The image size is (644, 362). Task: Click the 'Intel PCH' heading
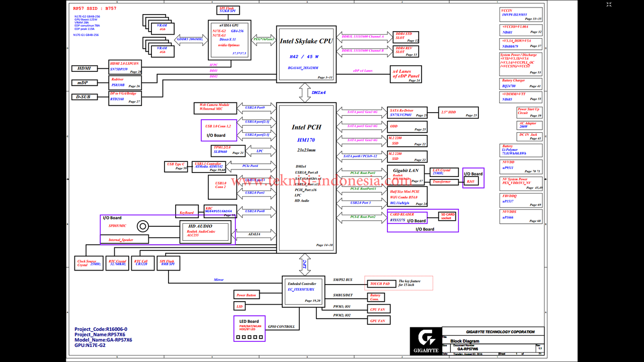click(306, 127)
